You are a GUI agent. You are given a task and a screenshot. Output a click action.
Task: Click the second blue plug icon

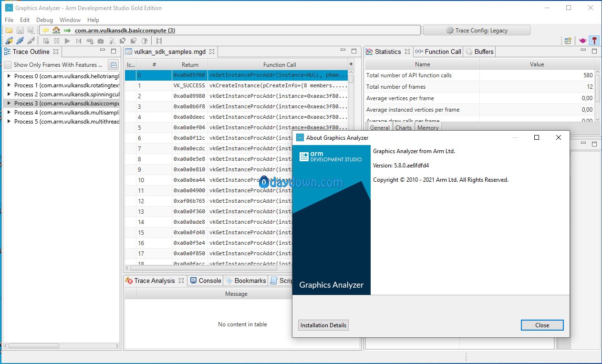(20, 41)
